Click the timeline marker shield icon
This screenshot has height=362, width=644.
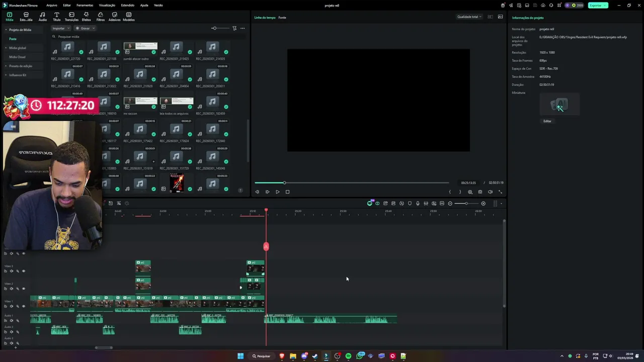[410, 204]
